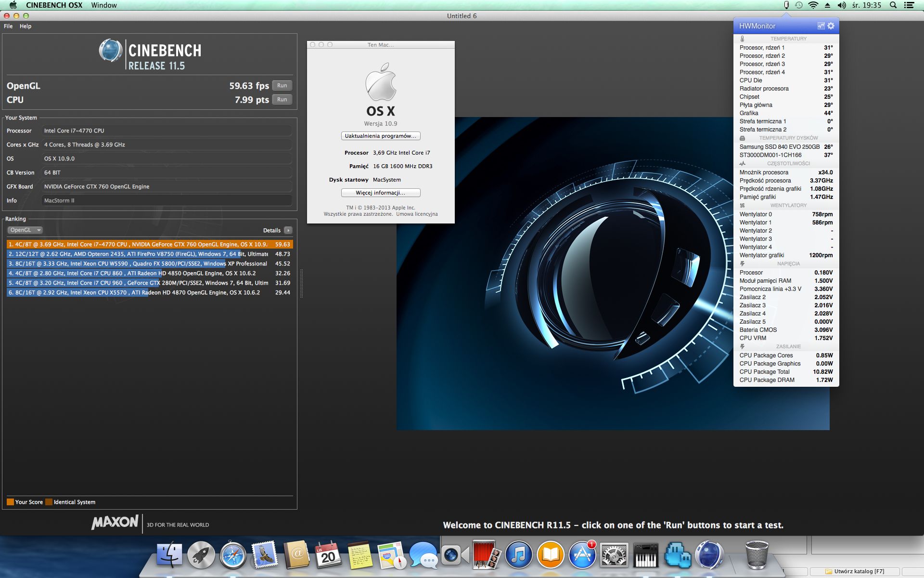Screen dimensions: 924x578
Task: Open iBooks orange book icon
Action: pyautogui.click(x=551, y=555)
